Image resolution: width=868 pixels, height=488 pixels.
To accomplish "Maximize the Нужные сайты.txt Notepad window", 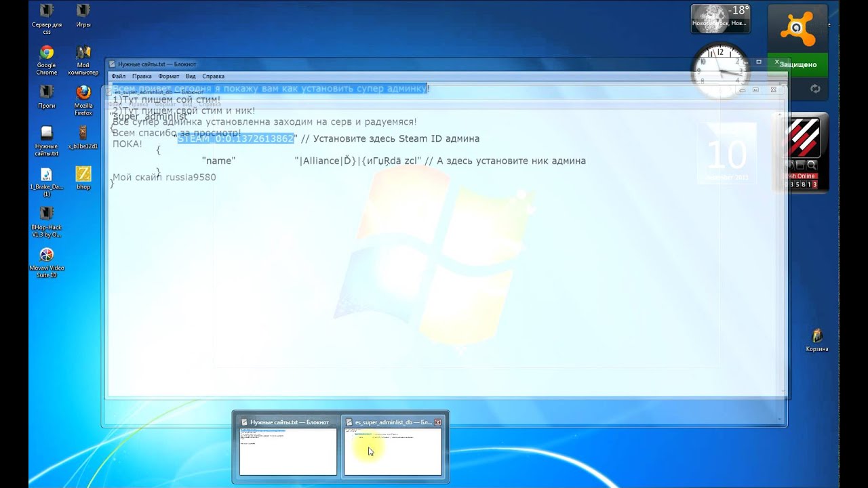I will 759,62.
